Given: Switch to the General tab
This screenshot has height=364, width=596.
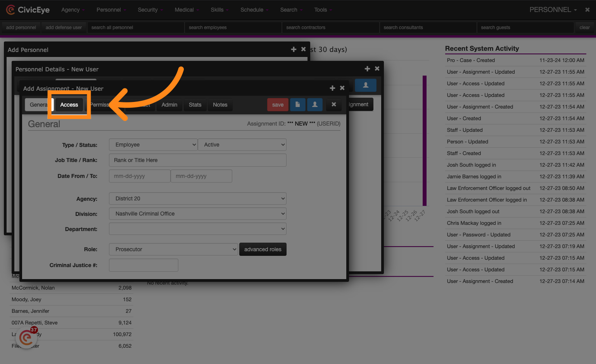Looking at the screenshot, I should 38,105.
